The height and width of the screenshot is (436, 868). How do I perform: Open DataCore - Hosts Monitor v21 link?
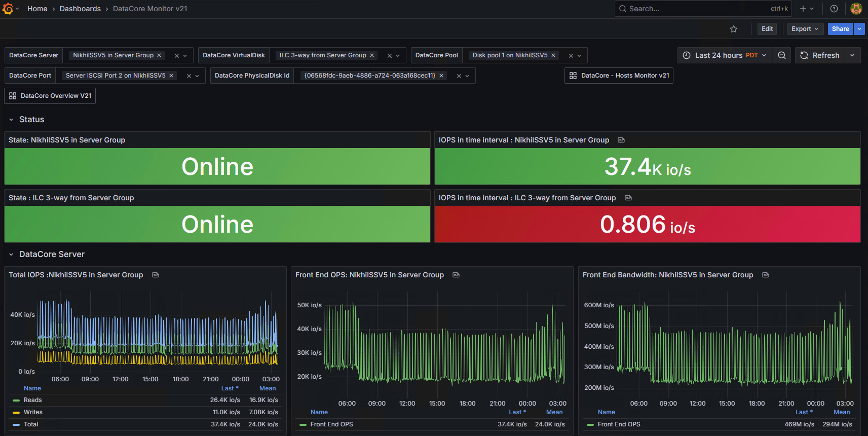click(619, 76)
